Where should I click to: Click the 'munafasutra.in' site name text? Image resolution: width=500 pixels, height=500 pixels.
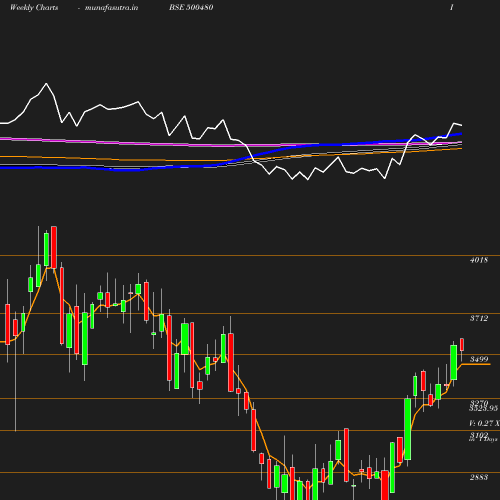[x=111, y=8]
